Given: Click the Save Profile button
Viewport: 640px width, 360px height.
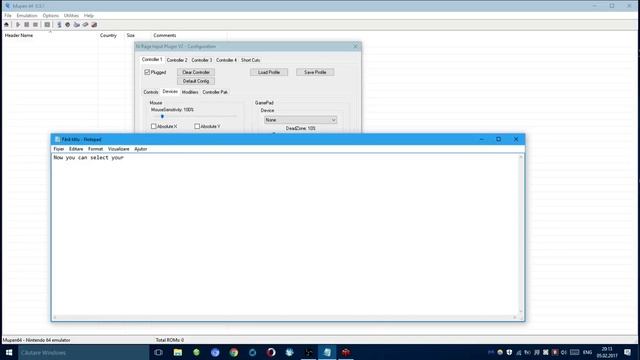Looking at the screenshot, I should [315, 72].
